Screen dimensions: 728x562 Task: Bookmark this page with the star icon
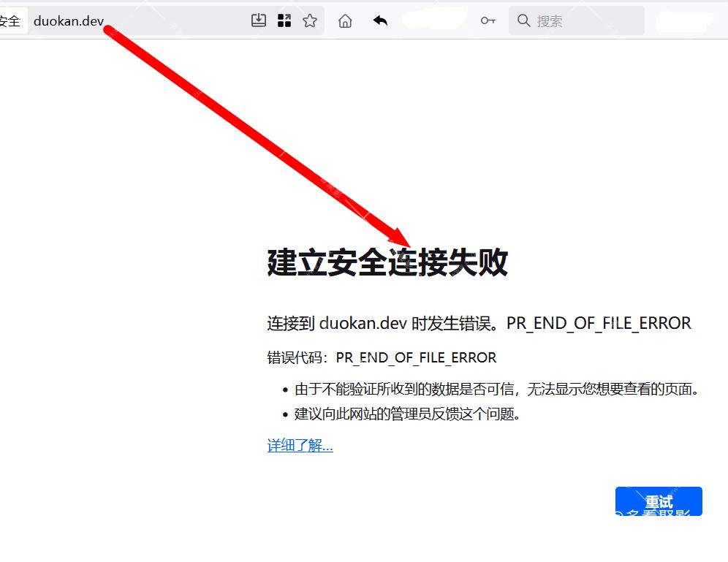pos(309,20)
